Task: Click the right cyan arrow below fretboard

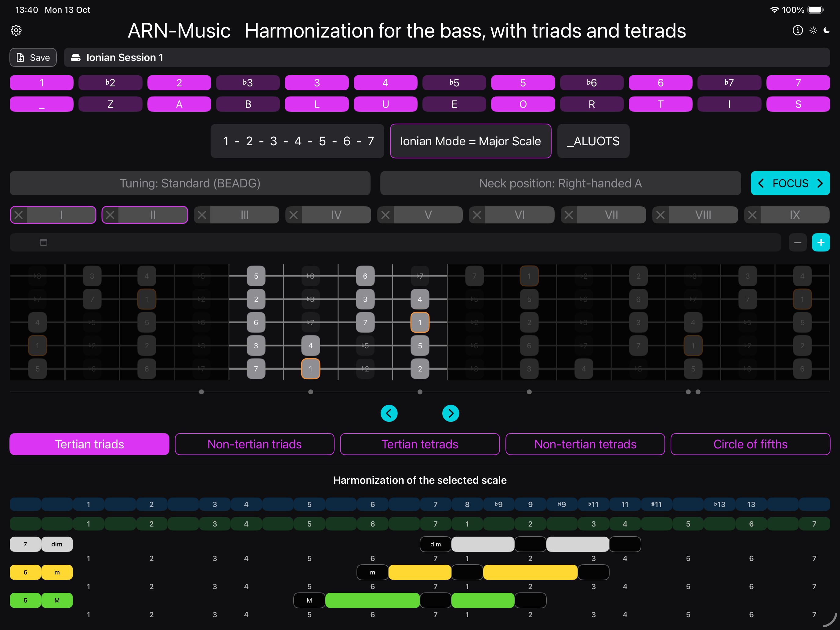Action: click(x=451, y=413)
